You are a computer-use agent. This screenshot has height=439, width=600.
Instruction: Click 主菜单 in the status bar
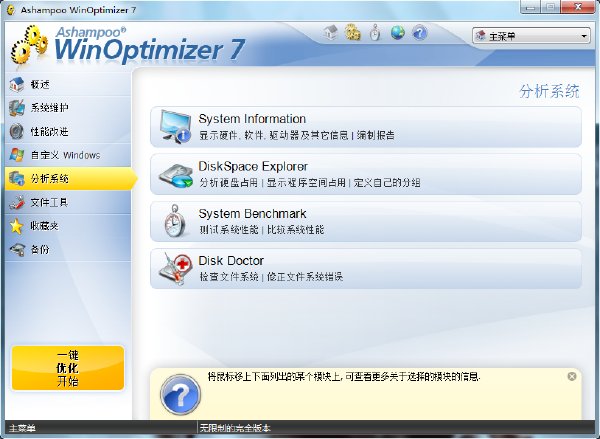(22, 428)
